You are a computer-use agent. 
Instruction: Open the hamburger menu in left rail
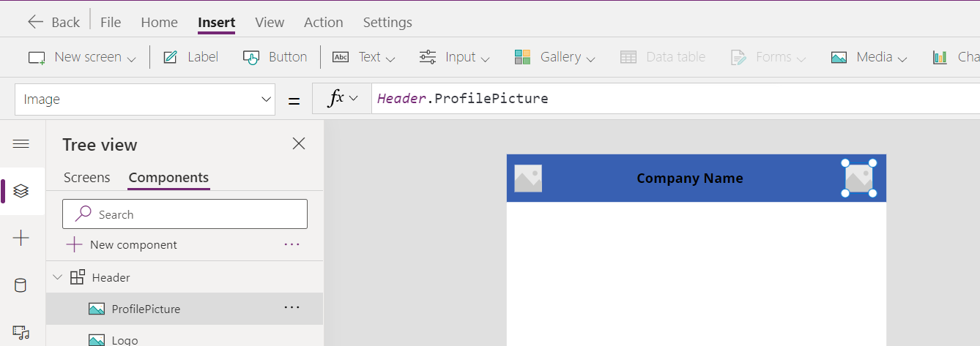click(x=21, y=143)
